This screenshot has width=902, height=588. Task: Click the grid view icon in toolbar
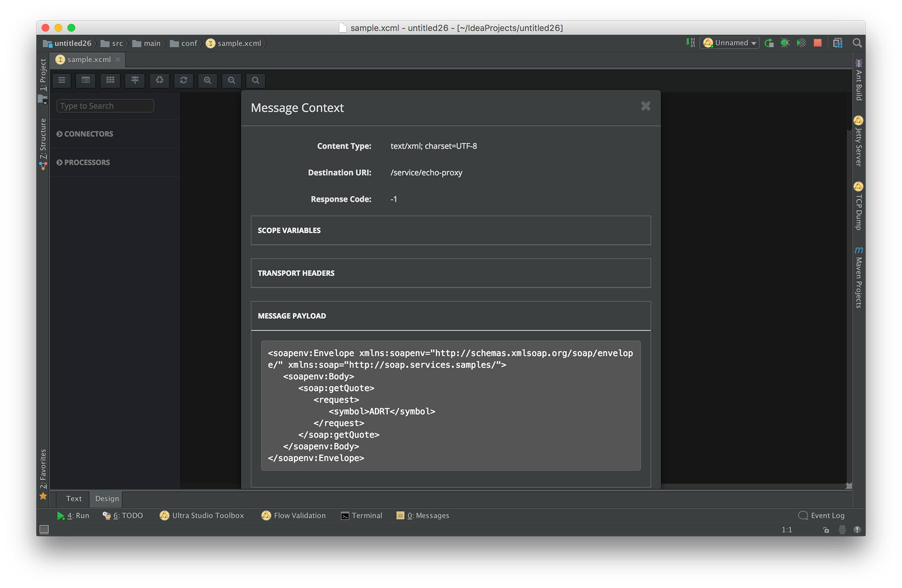coord(110,80)
